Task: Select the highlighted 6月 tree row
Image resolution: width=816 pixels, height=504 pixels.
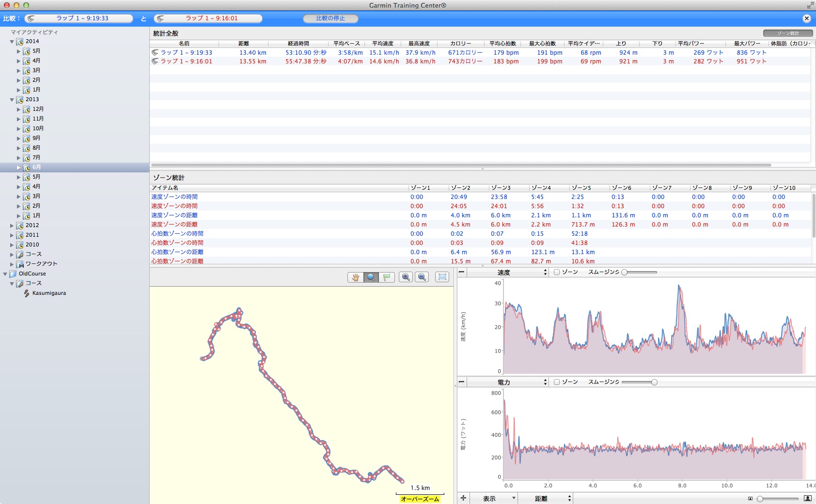Action: pyautogui.click(x=75, y=168)
